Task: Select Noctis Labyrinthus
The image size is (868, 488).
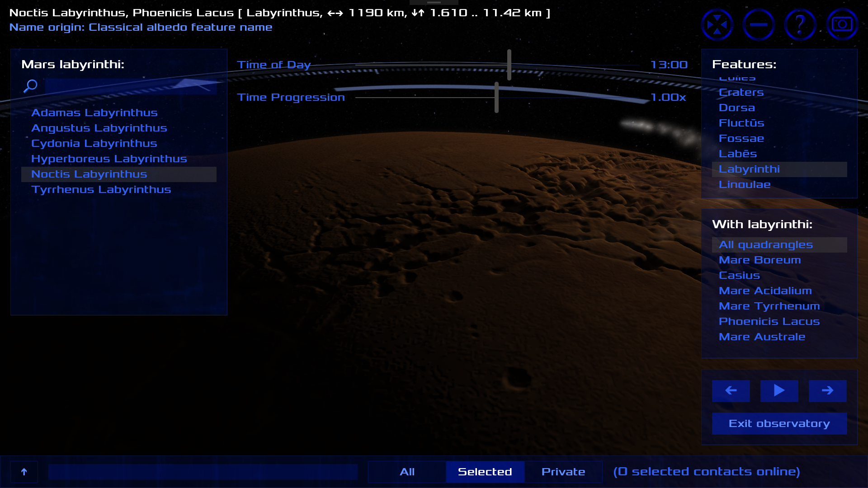Action: tap(119, 174)
